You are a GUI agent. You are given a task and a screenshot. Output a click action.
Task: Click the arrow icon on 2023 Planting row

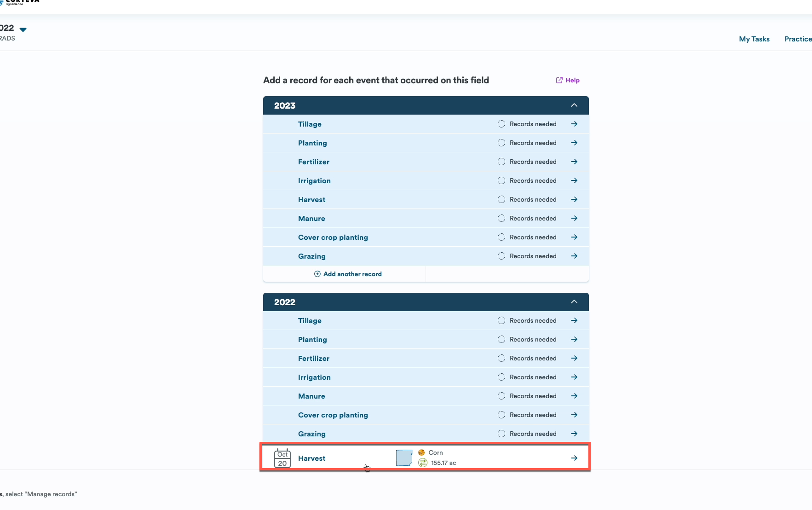(x=574, y=143)
